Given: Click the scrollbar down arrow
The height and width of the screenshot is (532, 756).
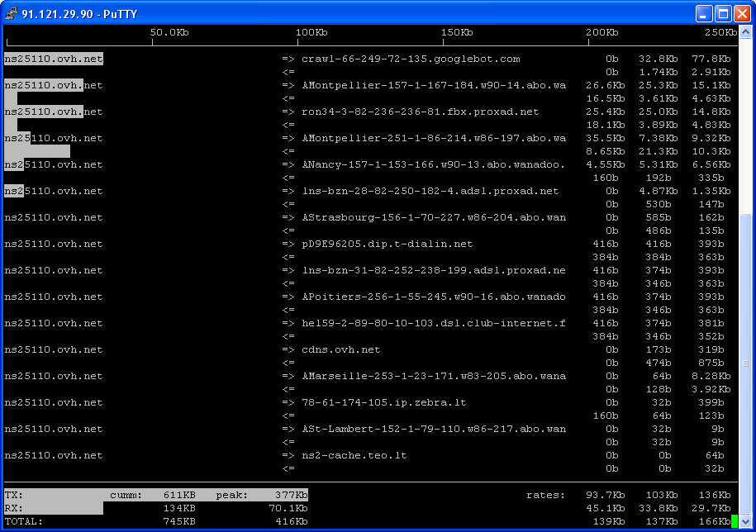Looking at the screenshot, I should coord(745,522).
